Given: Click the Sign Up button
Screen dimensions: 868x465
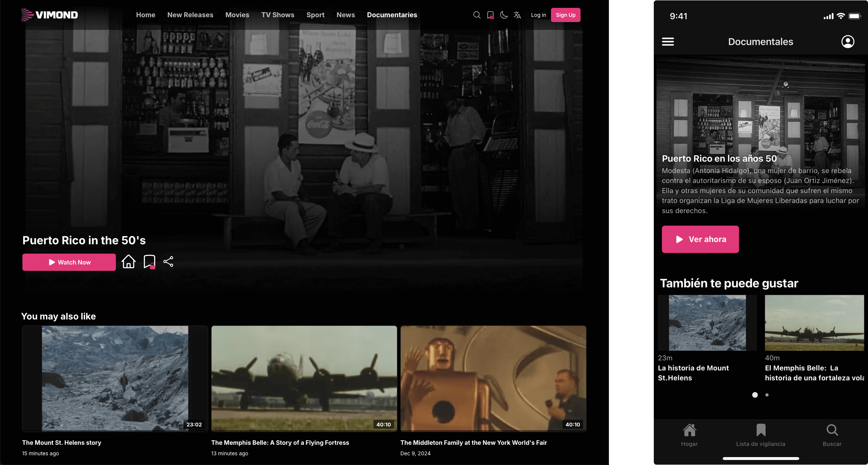Looking at the screenshot, I should pyautogui.click(x=565, y=15).
